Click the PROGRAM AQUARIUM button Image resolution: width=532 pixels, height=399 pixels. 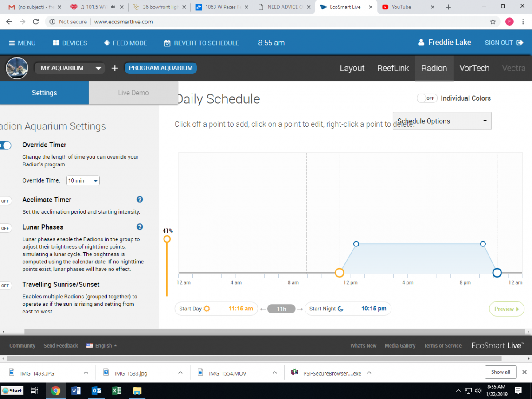tap(160, 68)
